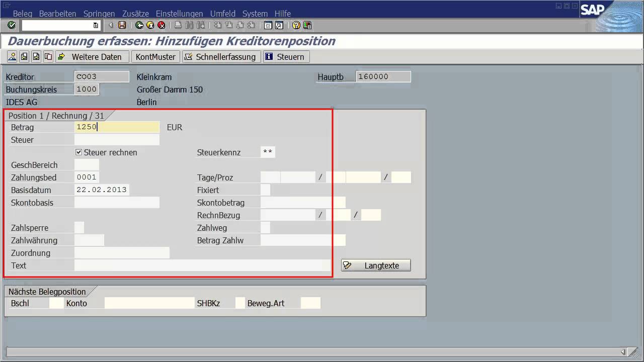Click the left-arrow document icon in application toolbar
This screenshot has width=644, height=362.
click(x=24, y=57)
